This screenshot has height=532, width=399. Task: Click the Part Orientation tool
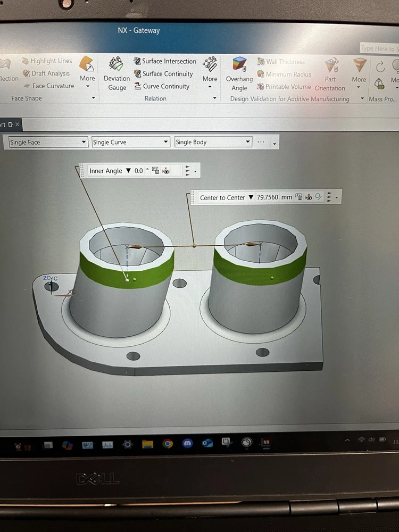tap(330, 74)
